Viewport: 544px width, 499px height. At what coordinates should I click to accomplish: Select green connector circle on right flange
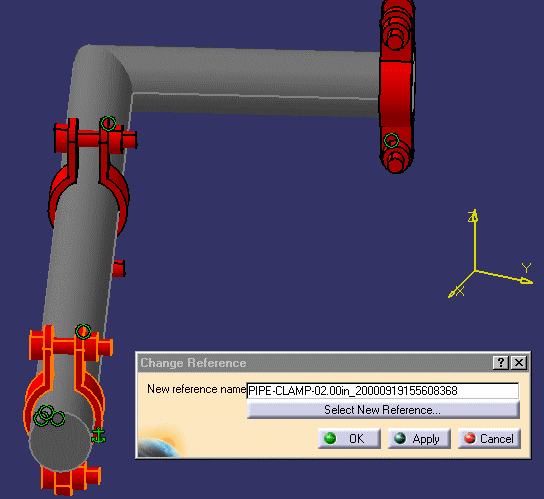pos(391,141)
